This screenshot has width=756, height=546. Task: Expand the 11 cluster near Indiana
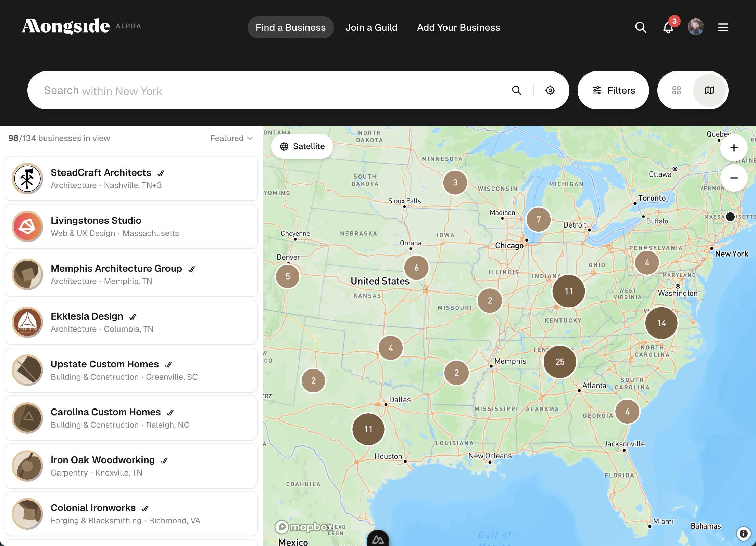click(569, 291)
